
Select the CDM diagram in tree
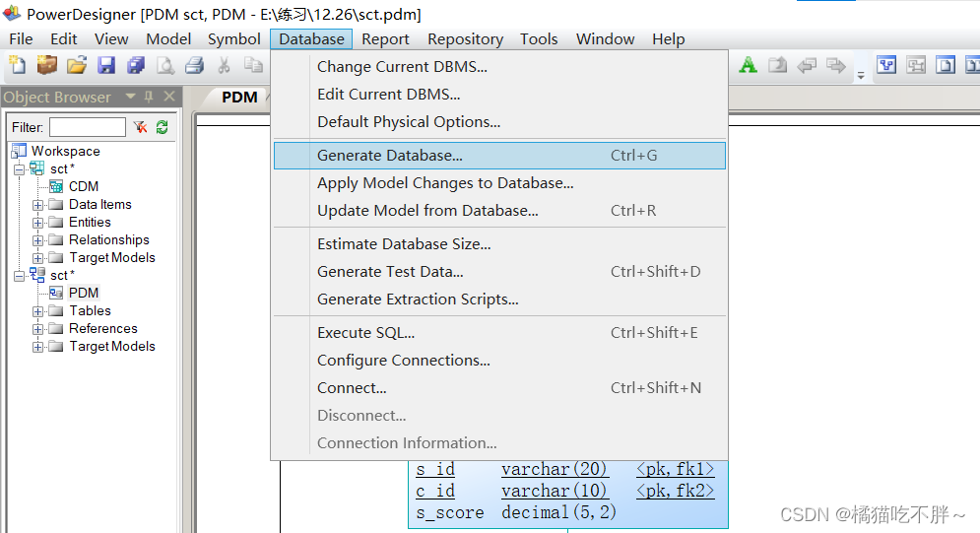(83, 186)
